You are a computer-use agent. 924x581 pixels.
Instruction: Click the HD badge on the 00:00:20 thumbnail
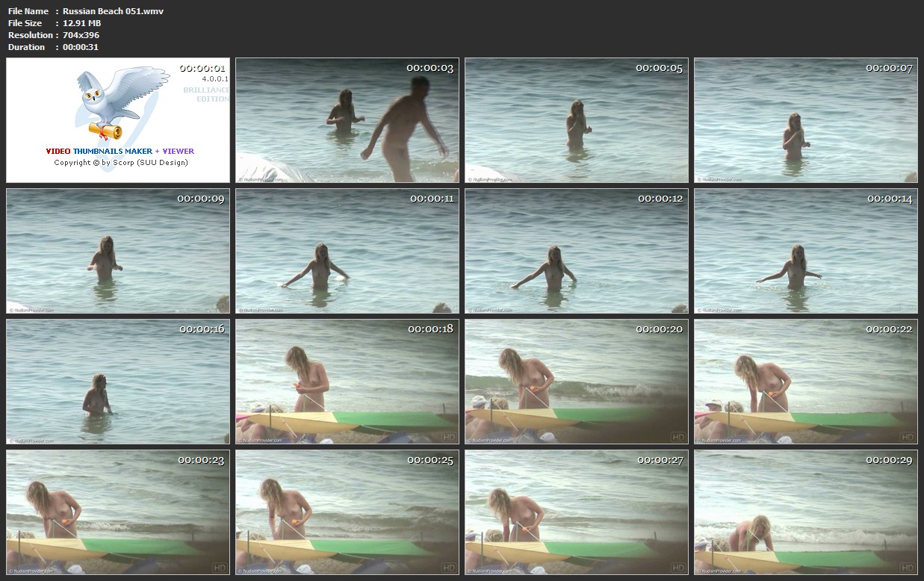pyautogui.click(x=678, y=437)
